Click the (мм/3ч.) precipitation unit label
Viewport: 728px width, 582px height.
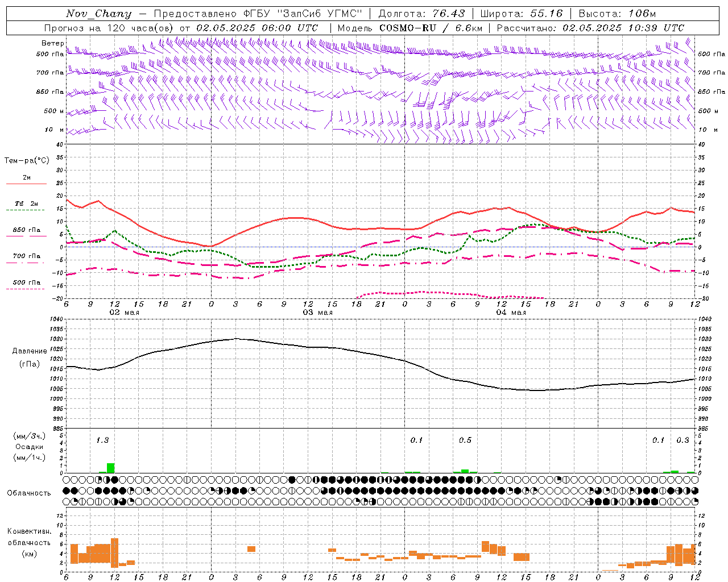point(29,436)
